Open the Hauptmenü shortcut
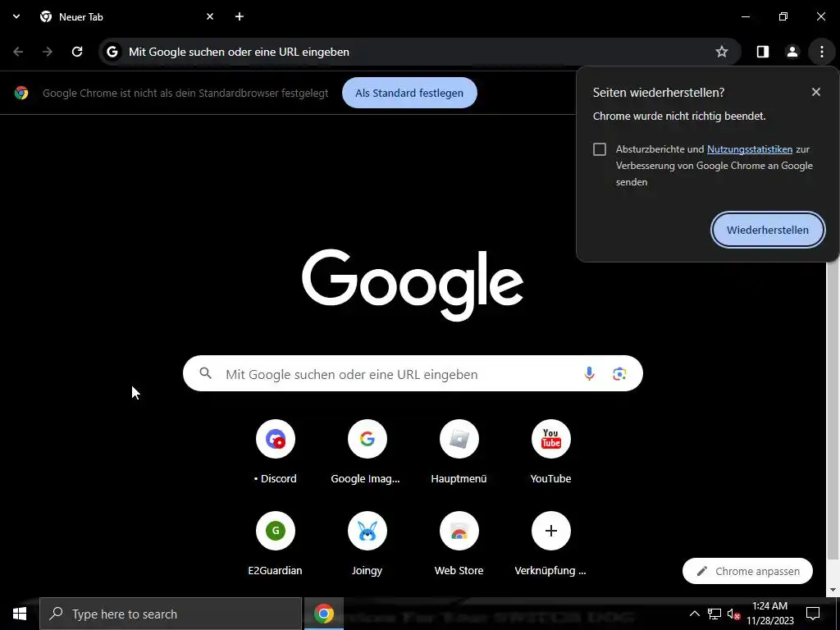The width and height of the screenshot is (840, 630). click(x=459, y=452)
